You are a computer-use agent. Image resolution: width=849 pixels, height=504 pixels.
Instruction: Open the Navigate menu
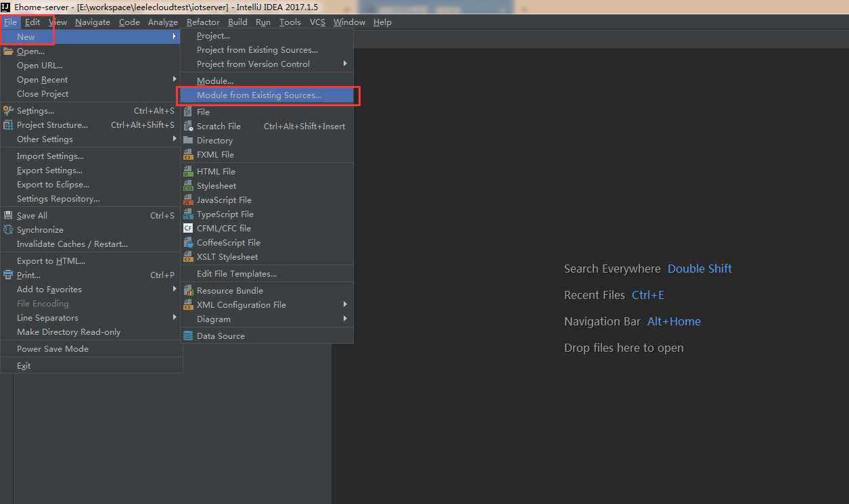pos(93,22)
